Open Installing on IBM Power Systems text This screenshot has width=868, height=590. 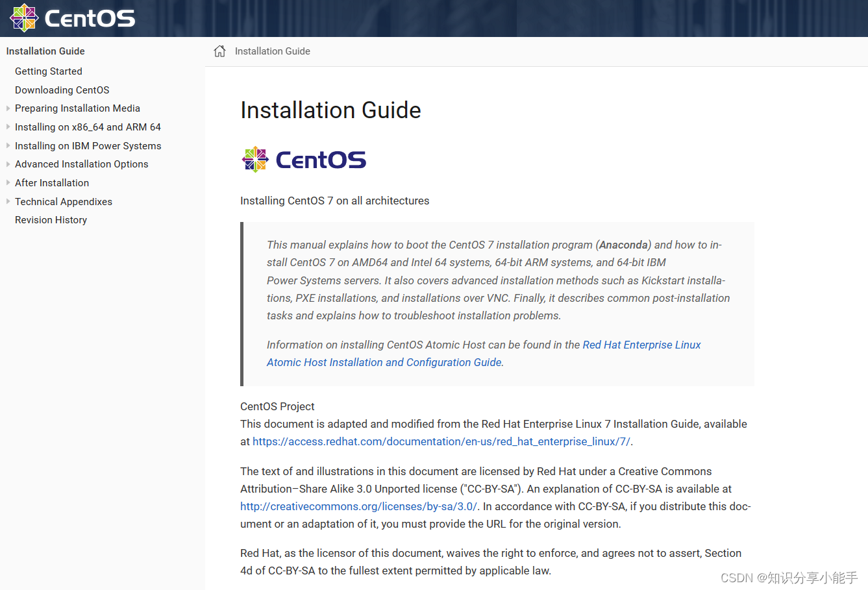click(x=88, y=146)
